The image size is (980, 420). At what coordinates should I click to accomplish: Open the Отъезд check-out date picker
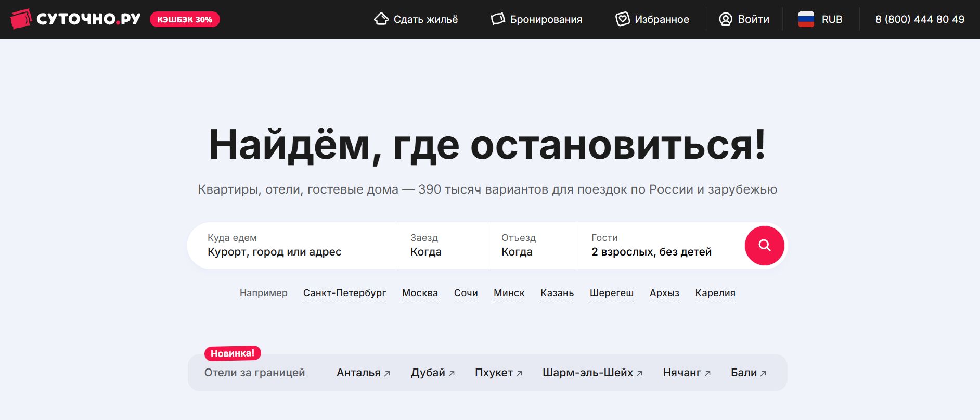(x=532, y=246)
